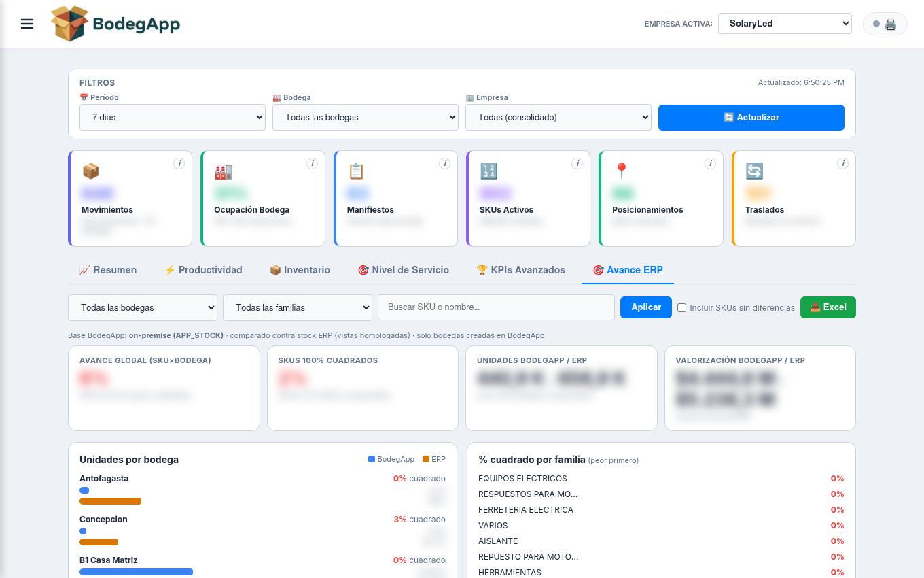Viewport: 924px width, 578px height.
Task: Click Concepcion orange ERP bar
Action: [99, 542]
